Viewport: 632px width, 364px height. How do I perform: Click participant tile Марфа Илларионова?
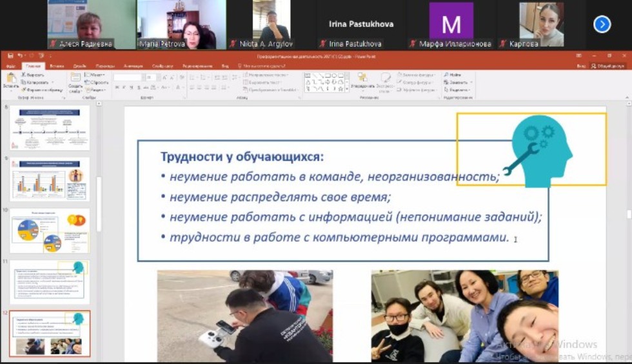(x=451, y=24)
